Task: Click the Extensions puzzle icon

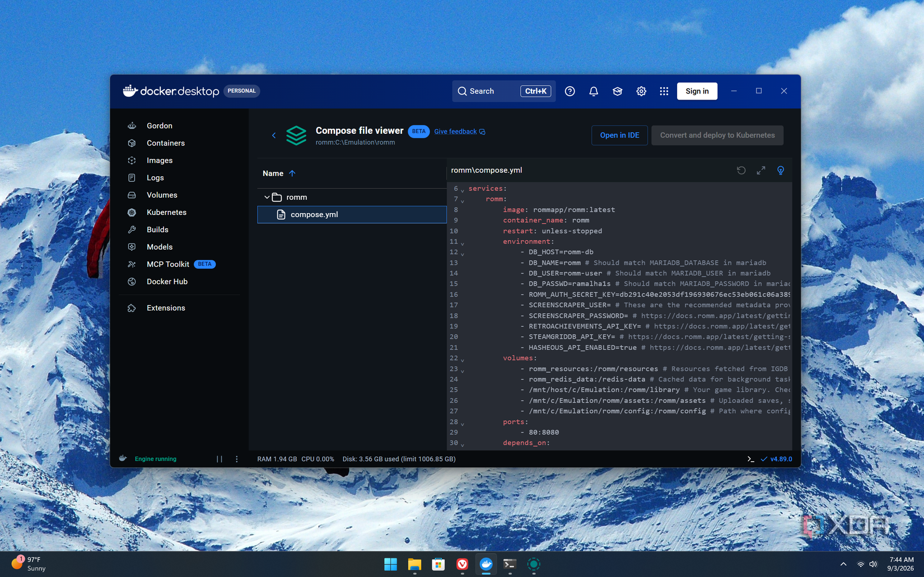Action: coord(132,308)
